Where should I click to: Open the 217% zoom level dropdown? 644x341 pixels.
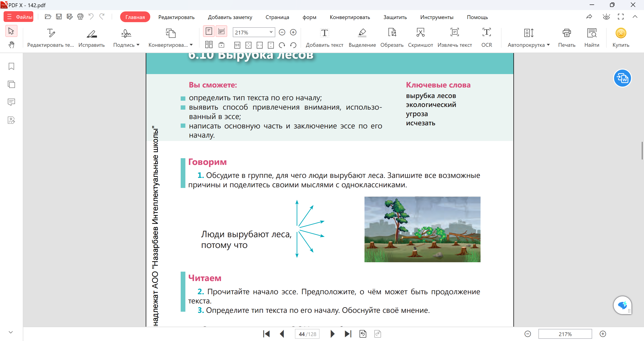click(271, 32)
